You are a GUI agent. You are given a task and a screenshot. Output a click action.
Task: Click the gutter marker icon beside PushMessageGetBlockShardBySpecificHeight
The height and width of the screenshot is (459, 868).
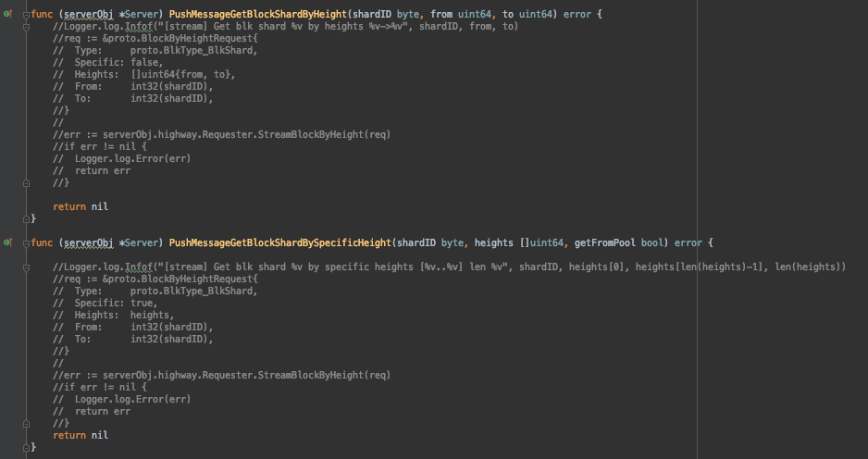click(7, 242)
